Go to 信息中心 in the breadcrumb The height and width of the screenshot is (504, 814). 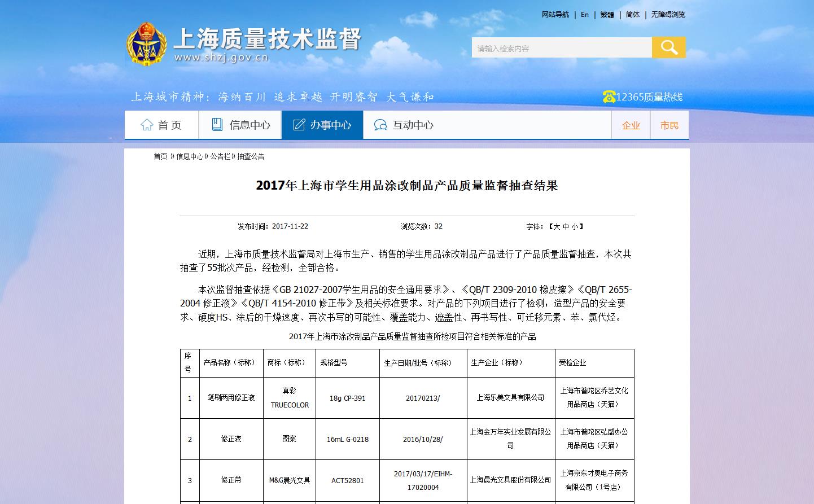pyautogui.click(x=190, y=156)
